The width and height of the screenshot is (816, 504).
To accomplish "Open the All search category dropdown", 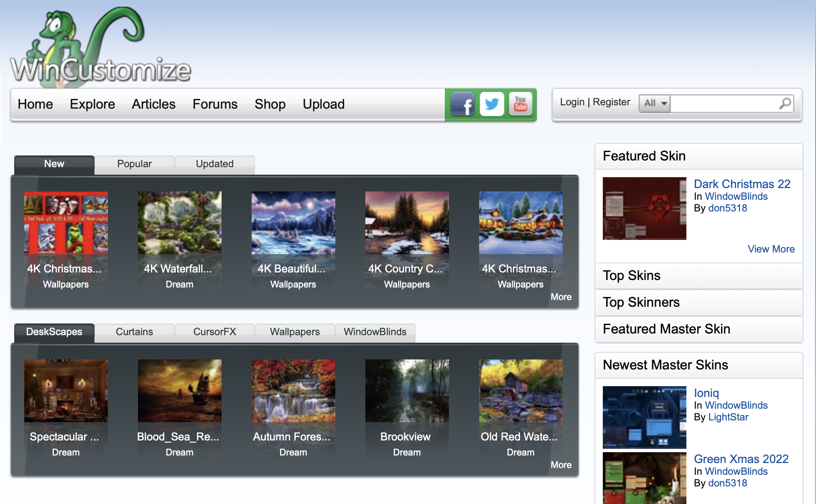I will pyautogui.click(x=655, y=103).
